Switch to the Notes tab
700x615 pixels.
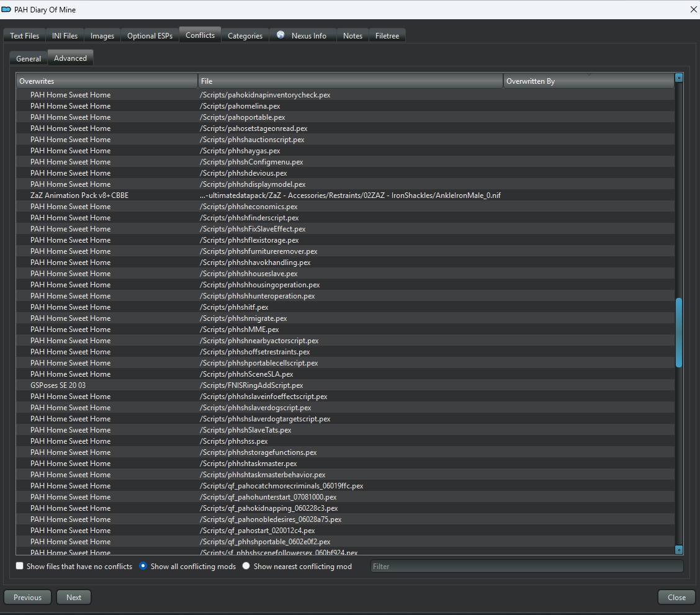pos(352,36)
